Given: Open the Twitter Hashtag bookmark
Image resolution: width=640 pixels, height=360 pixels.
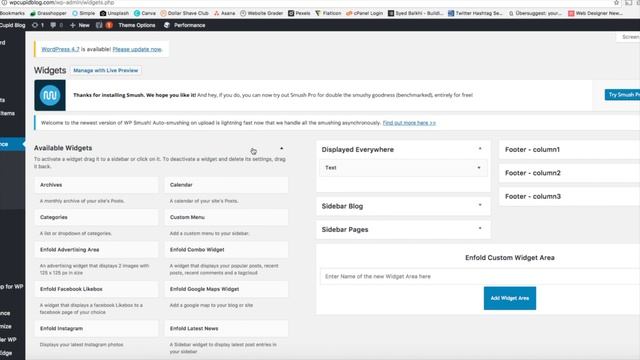Looking at the screenshot, I should tap(475, 13).
